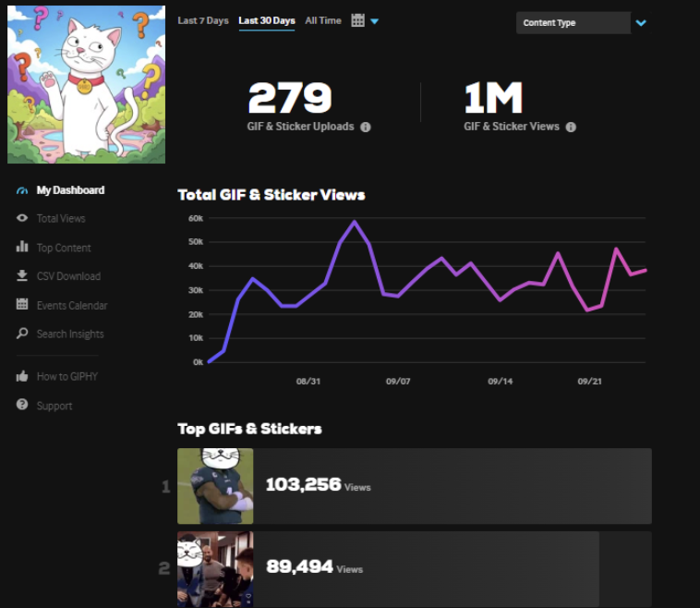This screenshot has height=608, width=700.
Task: Click info icon beside GIF & Sticker Views
Action: (x=571, y=128)
